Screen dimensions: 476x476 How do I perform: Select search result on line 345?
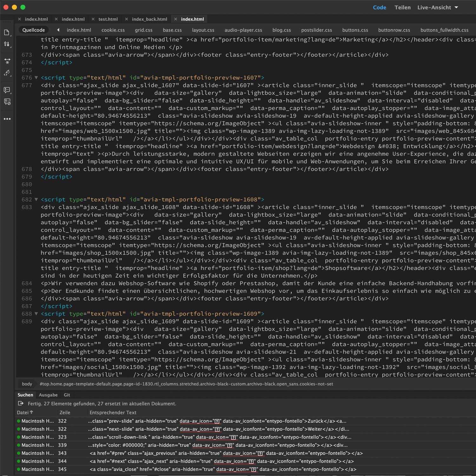[246, 469]
